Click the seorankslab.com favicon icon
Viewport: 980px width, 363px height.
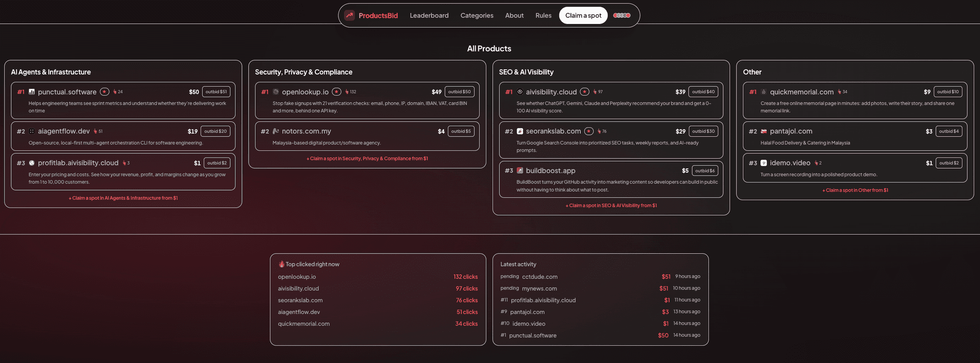pos(520,131)
